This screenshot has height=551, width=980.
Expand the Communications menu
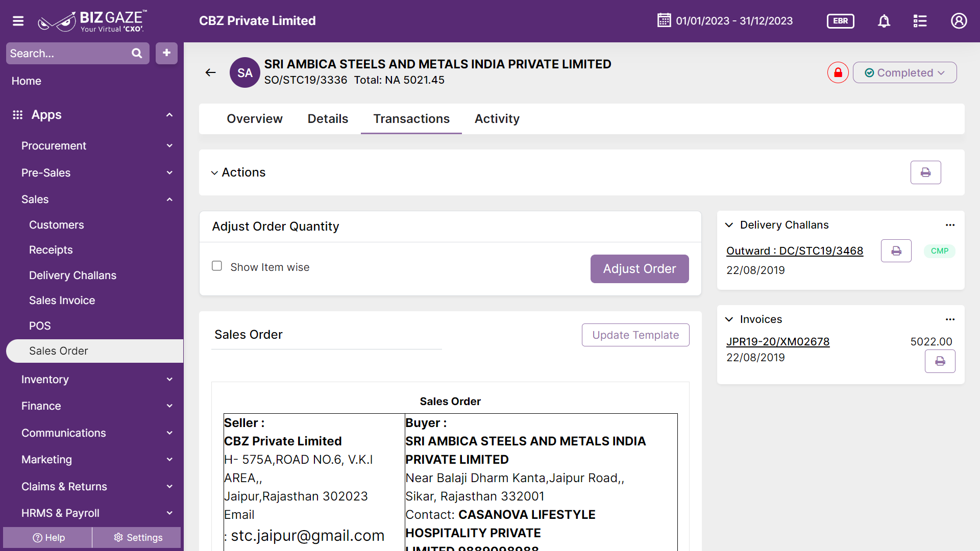pos(169,433)
